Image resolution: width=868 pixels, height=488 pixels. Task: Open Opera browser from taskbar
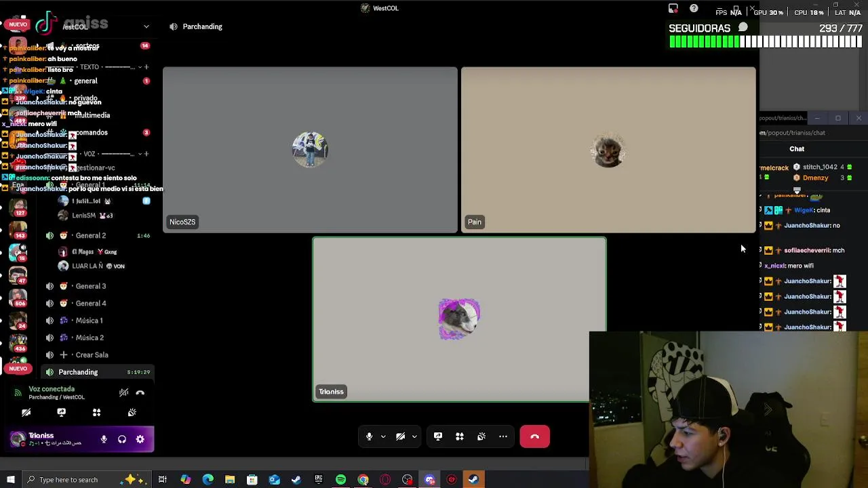(x=385, y=480)
